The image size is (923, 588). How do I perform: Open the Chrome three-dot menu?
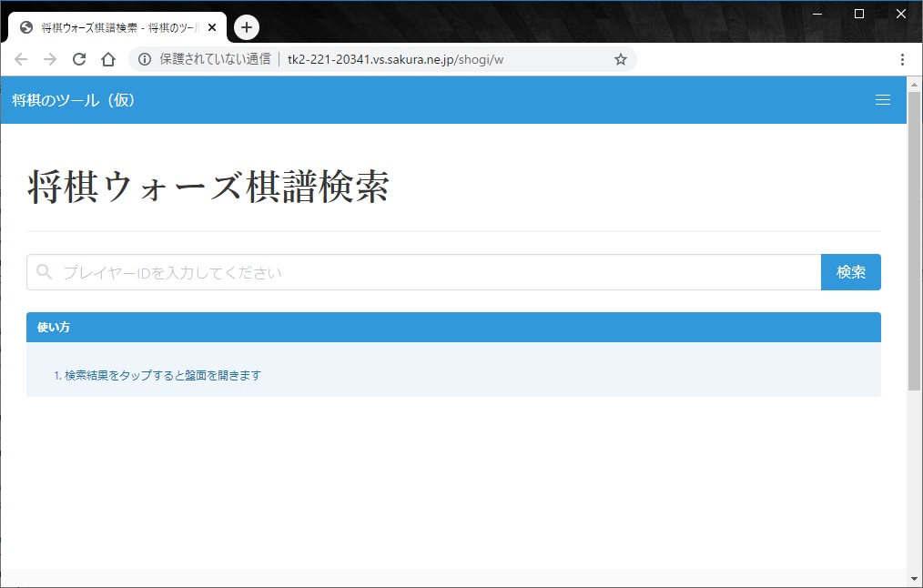click(902, 59)
